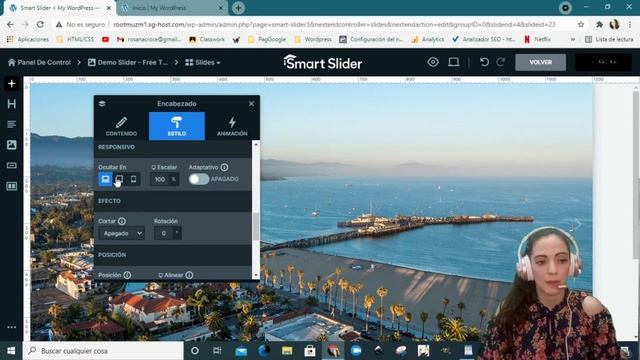Show Alinear info icon
The width and height of the screenshot is (640, 360).
click(x=189, y=275)
